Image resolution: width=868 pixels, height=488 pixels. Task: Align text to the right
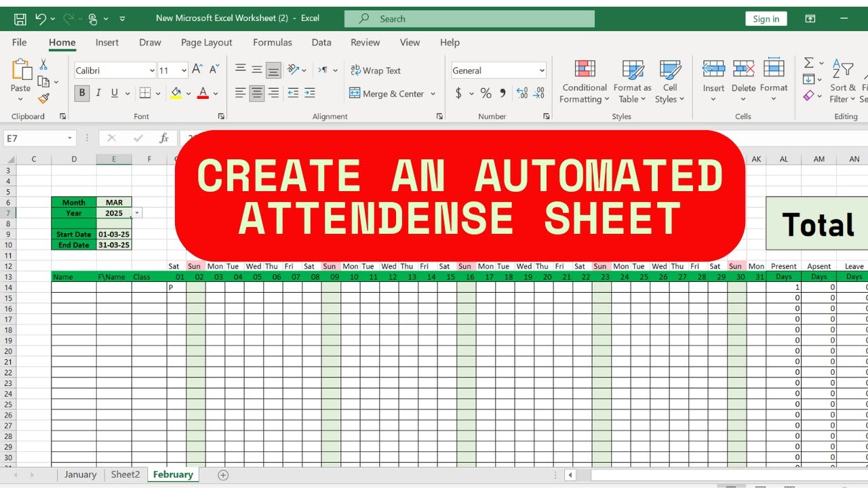tap(273, 93)
